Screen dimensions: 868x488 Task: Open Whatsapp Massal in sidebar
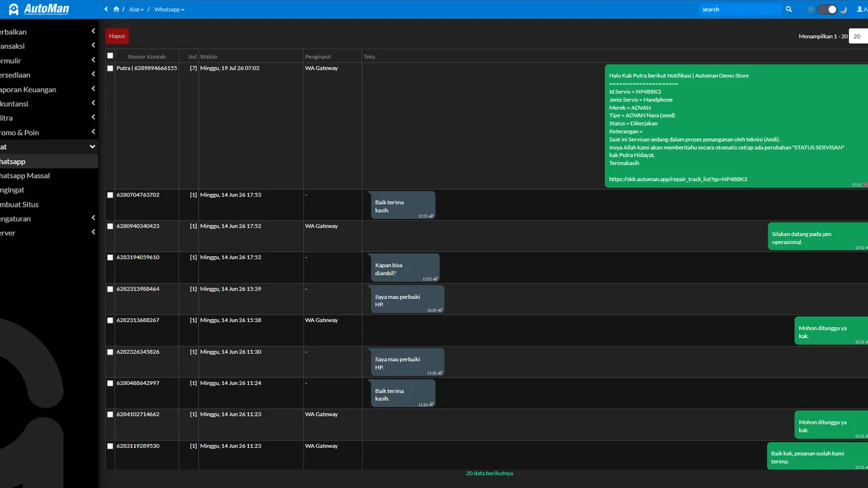pos(49,176)
